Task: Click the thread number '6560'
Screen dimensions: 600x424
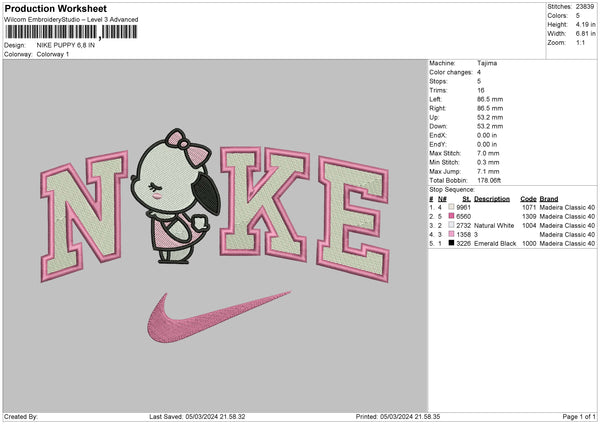Action: [463, 217]
